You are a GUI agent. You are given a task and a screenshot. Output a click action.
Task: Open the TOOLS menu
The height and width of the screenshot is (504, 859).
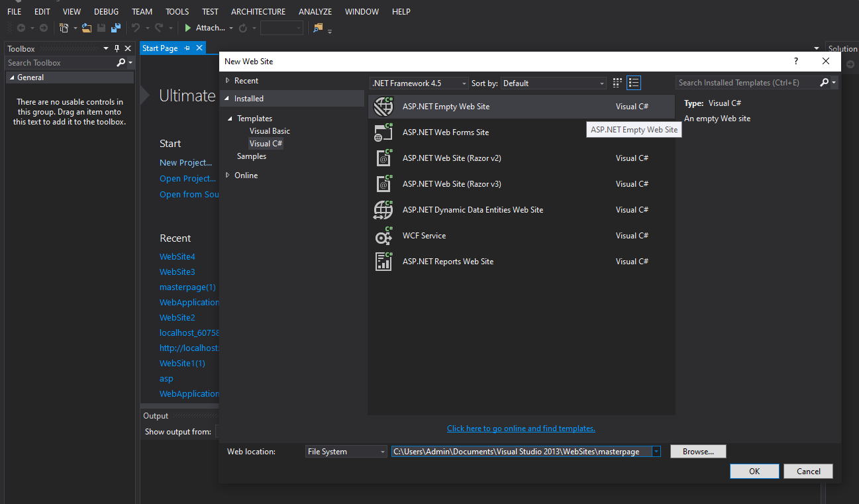pyautogui.click(x=177, y=11)
